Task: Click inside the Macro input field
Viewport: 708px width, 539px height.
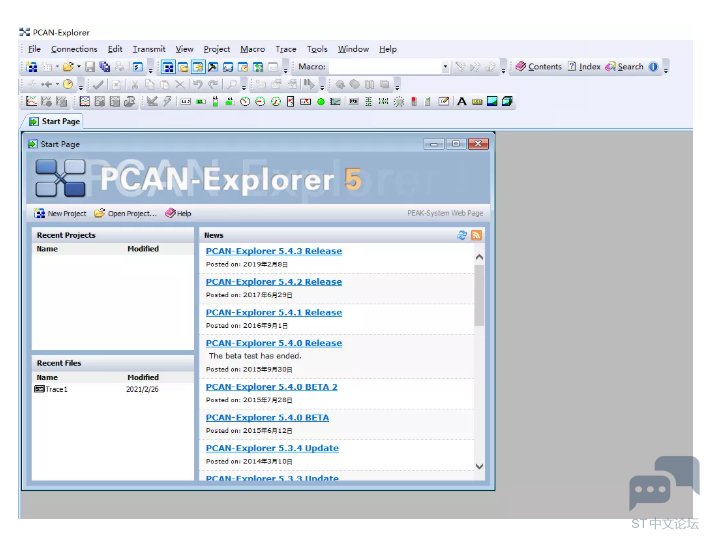Action: pos(385,67)
